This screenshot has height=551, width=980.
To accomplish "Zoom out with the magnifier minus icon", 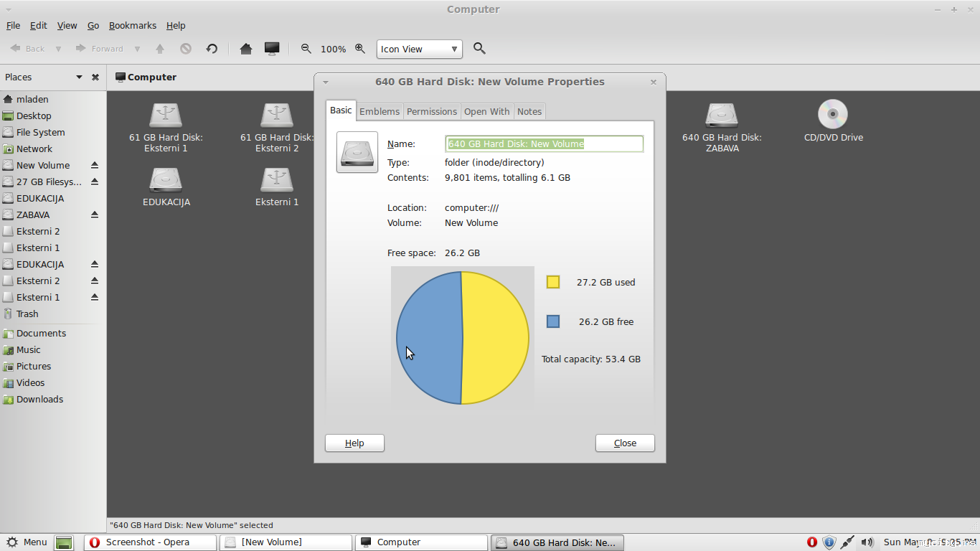I will coord(306,49).
